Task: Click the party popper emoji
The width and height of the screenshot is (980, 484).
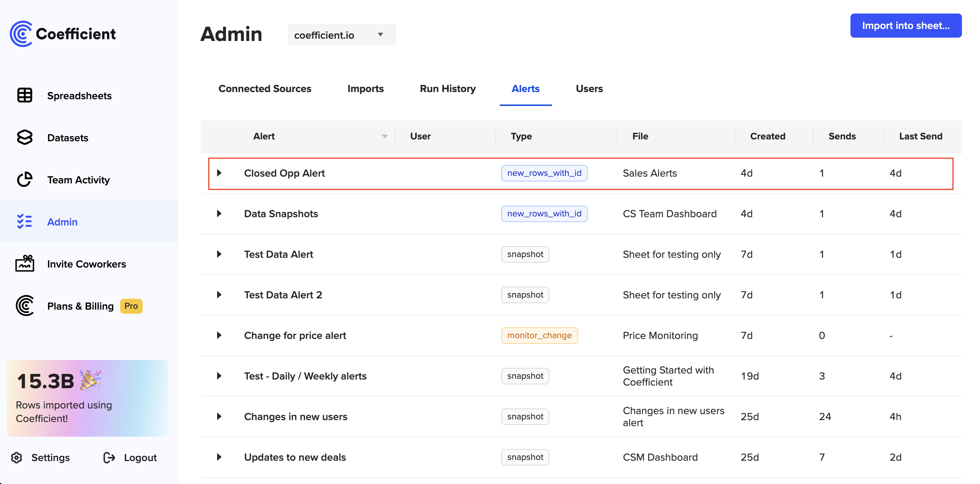Action: point(90,380)
